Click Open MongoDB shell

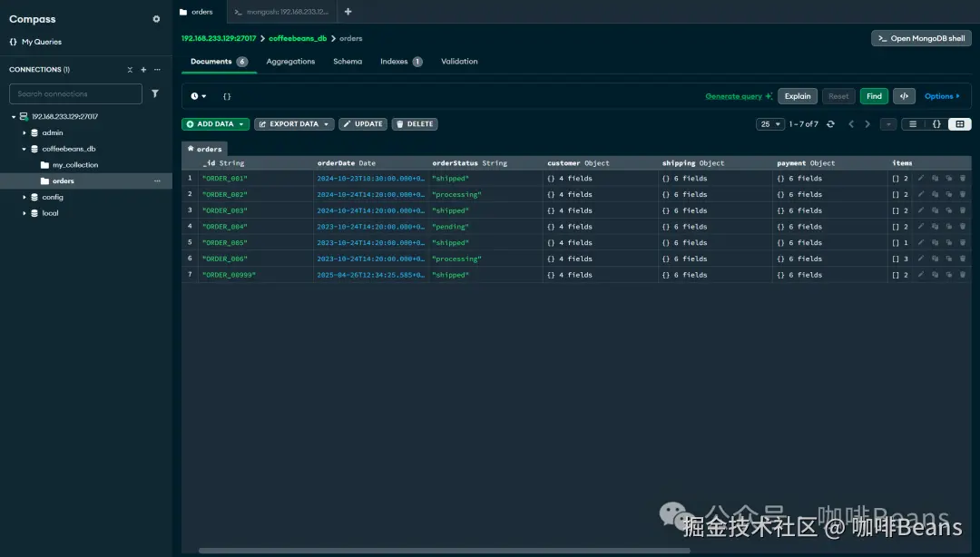tap(921, 39)
